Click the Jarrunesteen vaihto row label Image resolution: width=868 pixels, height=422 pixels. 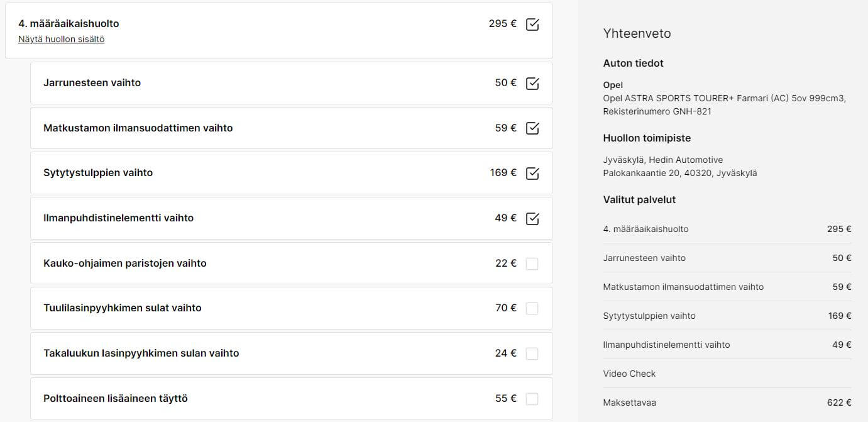(92, 82)
